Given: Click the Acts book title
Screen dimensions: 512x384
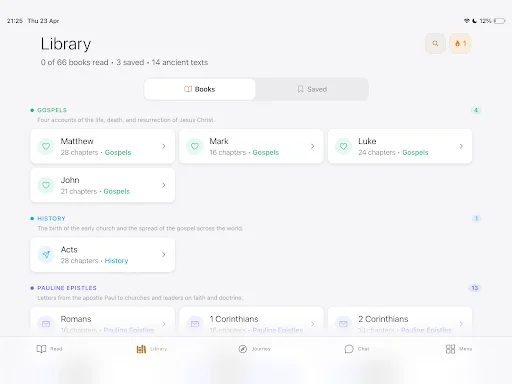Looking at the screenshot, I should [69, 250].
